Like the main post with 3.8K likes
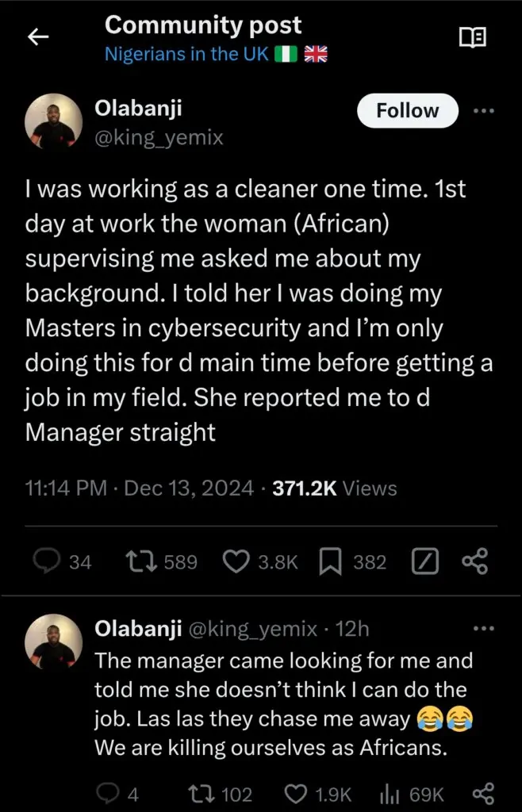Viewport: 522px width, 812px height. click(x=236, y=562)
